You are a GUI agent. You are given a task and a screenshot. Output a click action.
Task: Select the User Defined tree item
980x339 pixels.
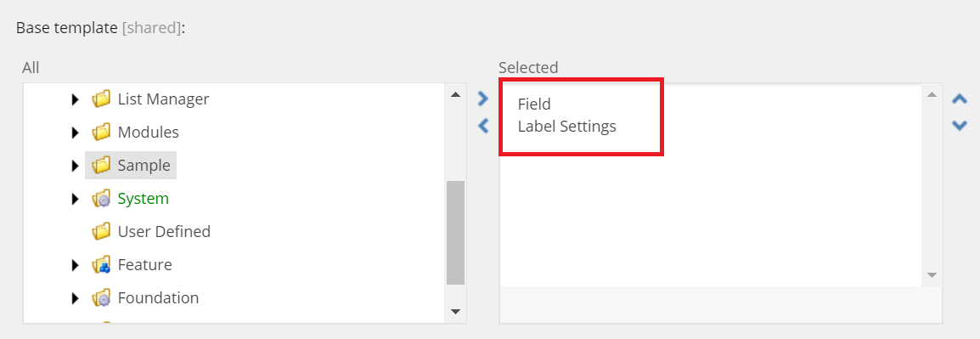(x=164, y=231)
